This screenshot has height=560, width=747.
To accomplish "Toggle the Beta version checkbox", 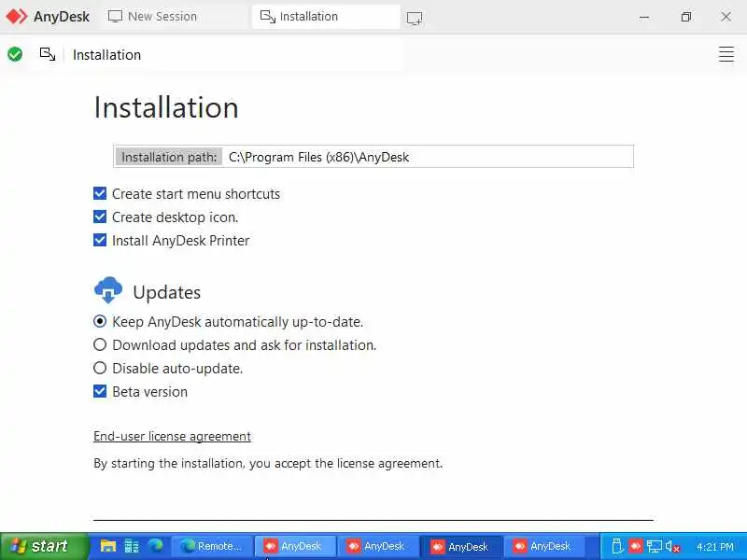I will [x=100, y=391].
